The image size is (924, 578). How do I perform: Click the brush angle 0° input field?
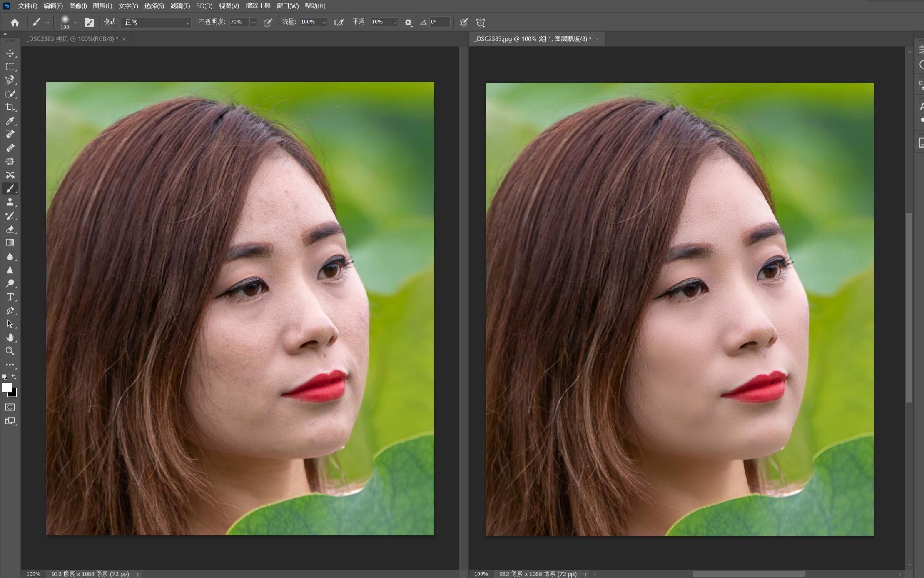439,22
